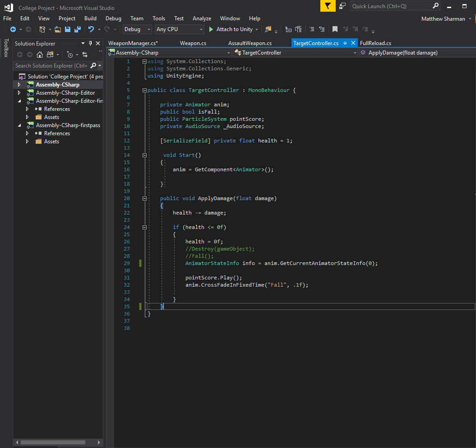Toggle a bookmark with the Bookmark icon

335,29
